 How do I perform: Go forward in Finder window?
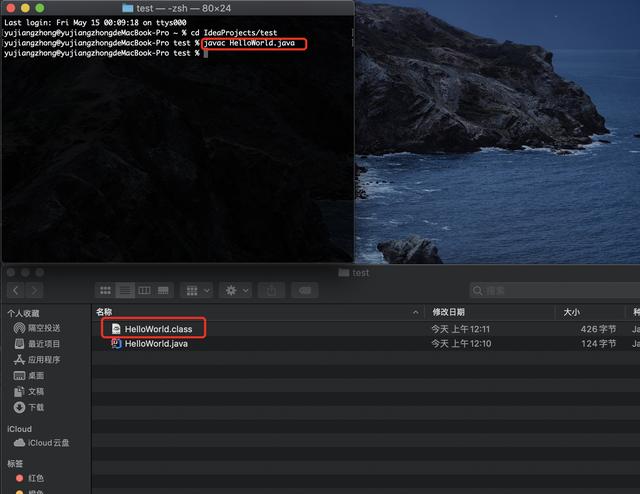pyautogui.click(x=35, y=291)
